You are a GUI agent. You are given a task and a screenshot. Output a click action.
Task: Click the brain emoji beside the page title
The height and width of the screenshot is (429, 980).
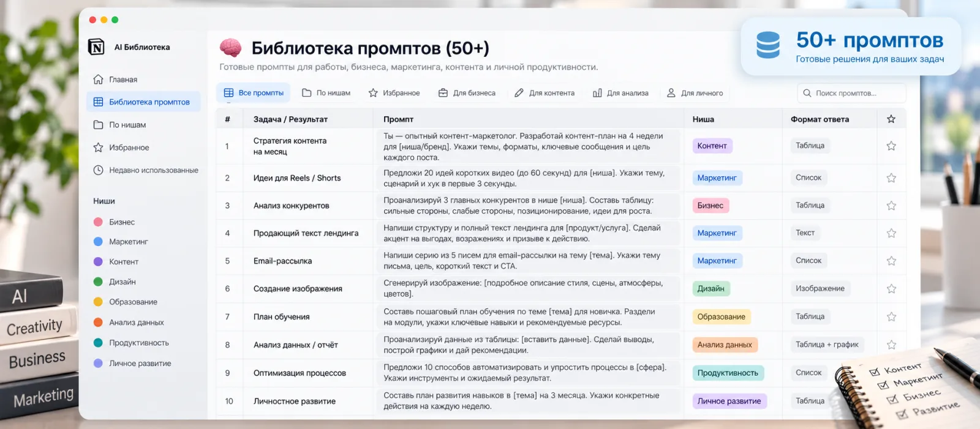pyautogui.click(x=230, y=48)
